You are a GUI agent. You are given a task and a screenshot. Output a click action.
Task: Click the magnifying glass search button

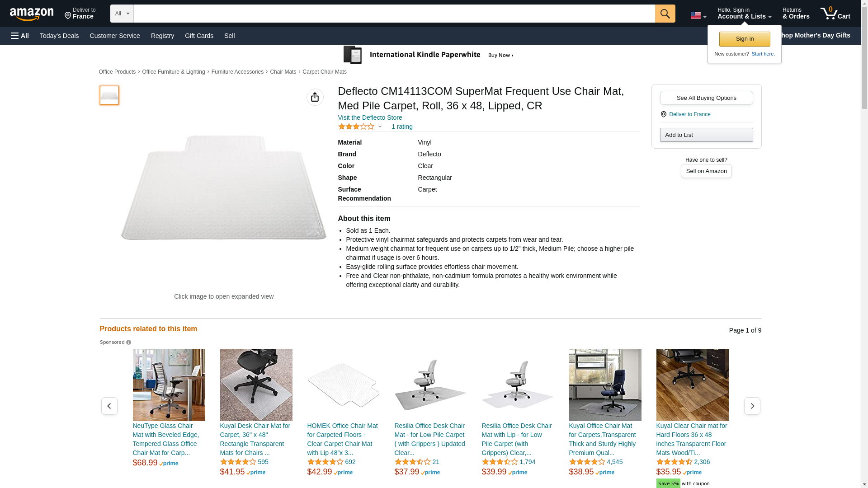(x=665, y=14)
